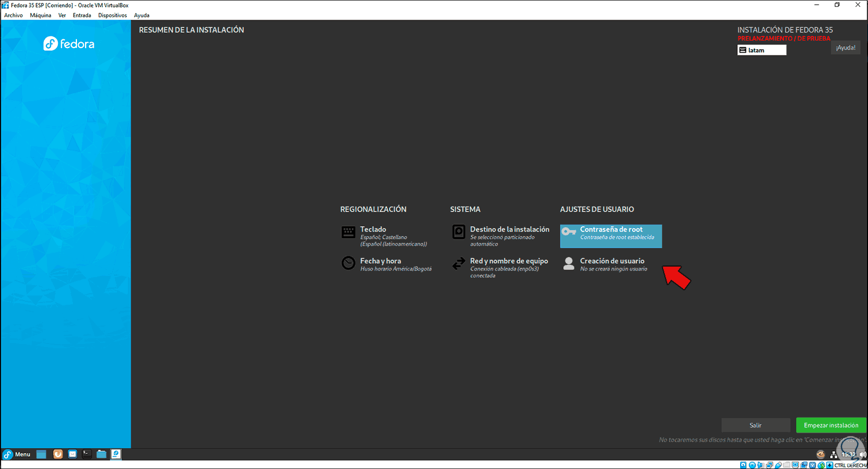Screen dimensions: 868x469
Task: Click the VirtualBox display status icon
Action: click(x=796, y=465)
